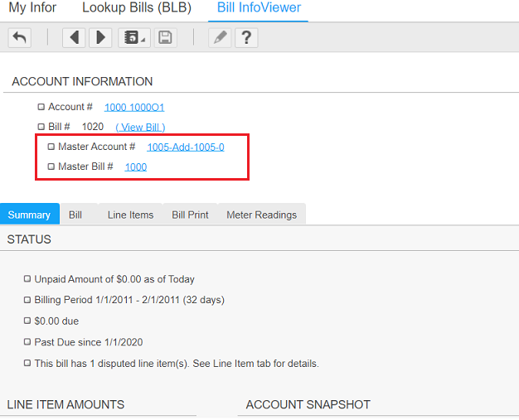Open the Bill Print tab
The height and width of the screenshot is (420, 519).
190,215
